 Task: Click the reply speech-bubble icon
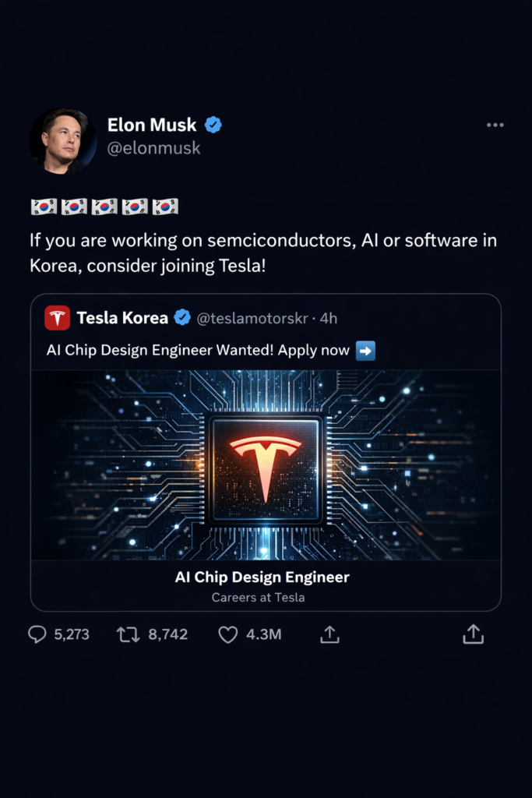point(37,634)
